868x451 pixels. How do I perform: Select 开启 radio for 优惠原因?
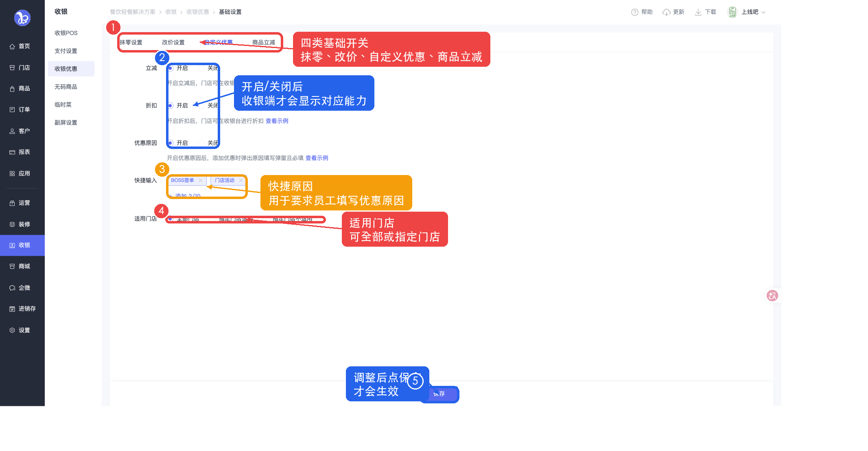[171, 143]
